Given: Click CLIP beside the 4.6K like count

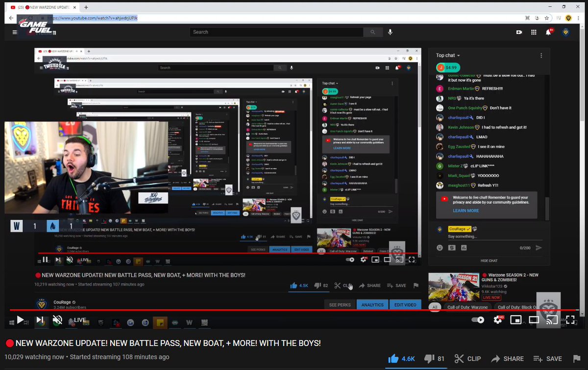Looking at the screenshot, I should click(467, 359).
